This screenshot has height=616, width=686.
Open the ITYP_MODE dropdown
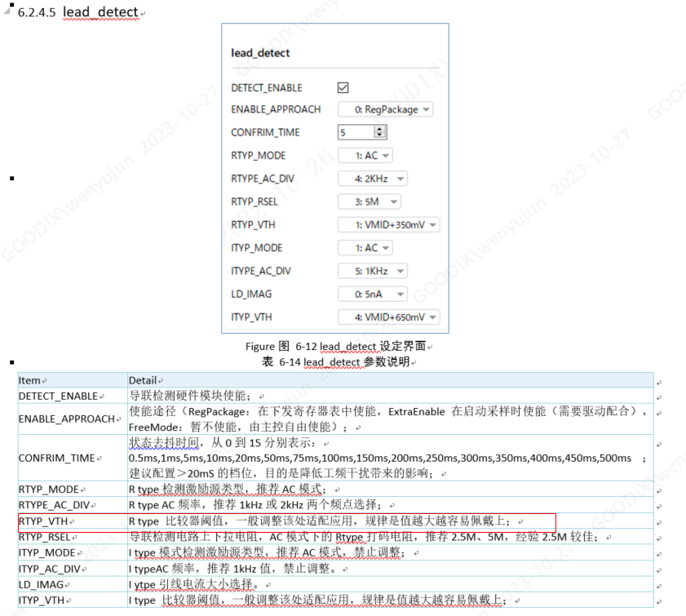(x=367, y=247)
